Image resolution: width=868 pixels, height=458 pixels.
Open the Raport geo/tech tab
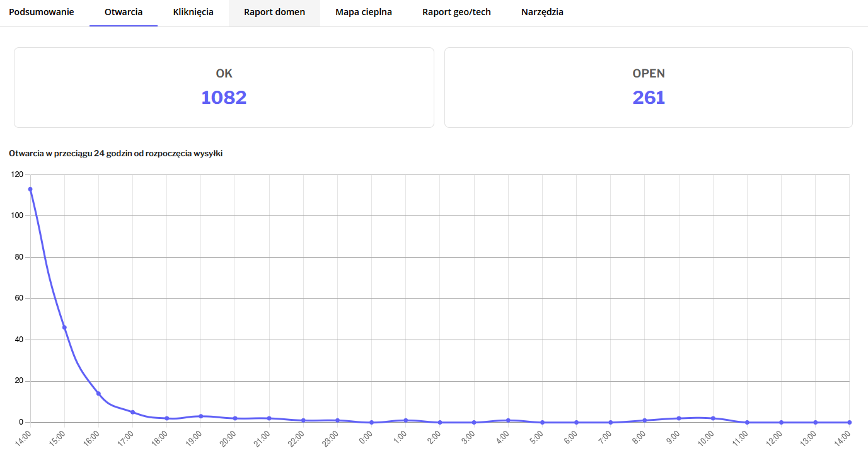[x=456, y=12]
